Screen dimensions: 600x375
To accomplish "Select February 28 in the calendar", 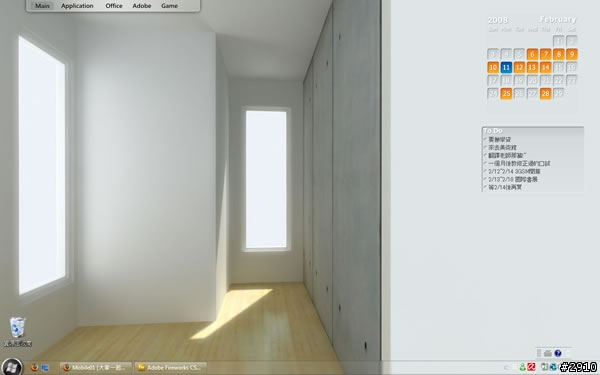I will click(x=546, y=93).
